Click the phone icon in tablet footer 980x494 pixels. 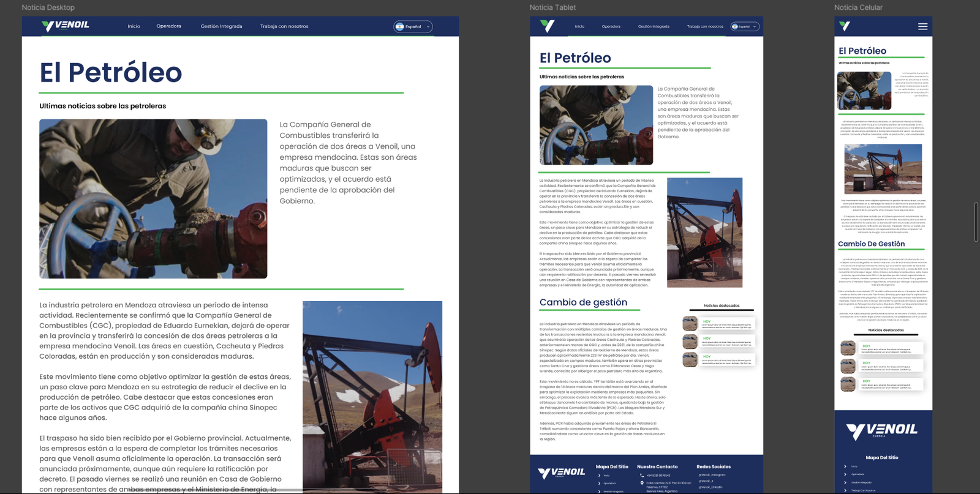click(x=641, y=475)
